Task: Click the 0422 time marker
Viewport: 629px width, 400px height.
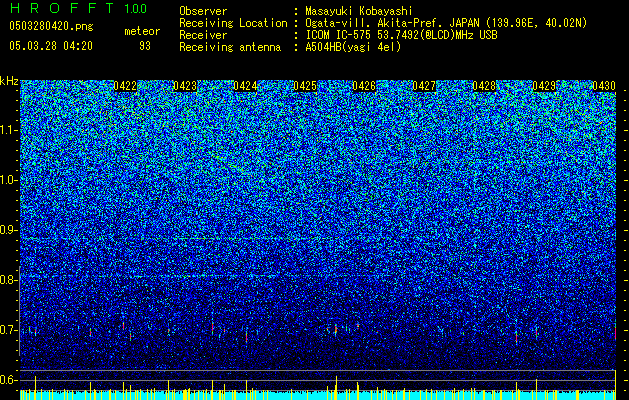Action: 125,86
